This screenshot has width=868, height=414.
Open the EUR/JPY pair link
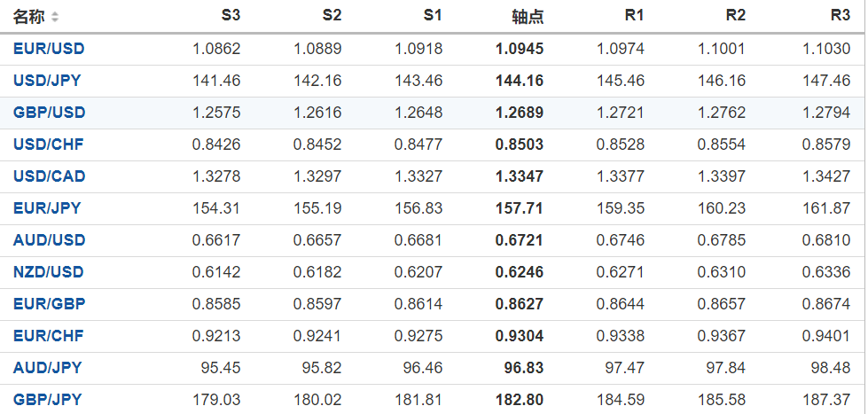pos(47,208)
